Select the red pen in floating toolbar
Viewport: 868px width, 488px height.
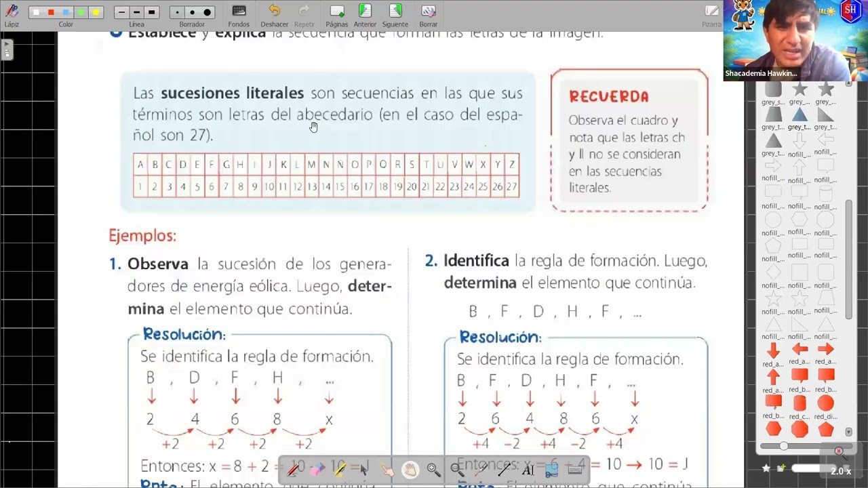(x=294, y=469)
